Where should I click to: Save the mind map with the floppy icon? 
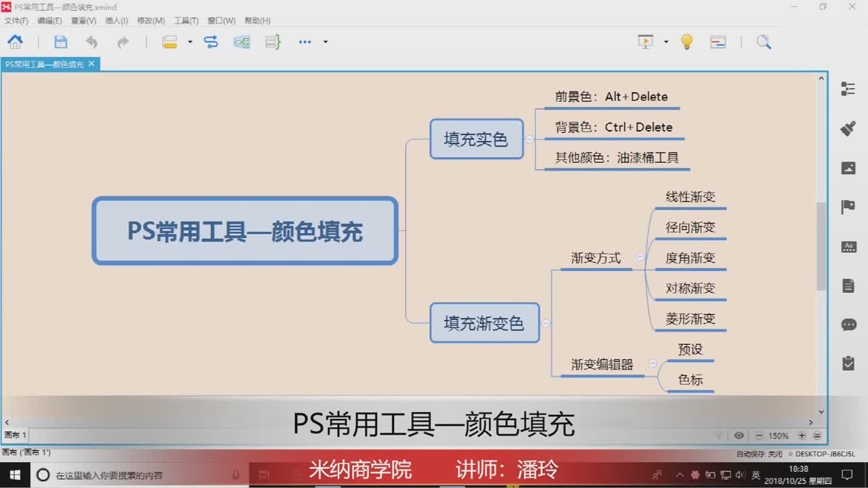coord(60,41)
